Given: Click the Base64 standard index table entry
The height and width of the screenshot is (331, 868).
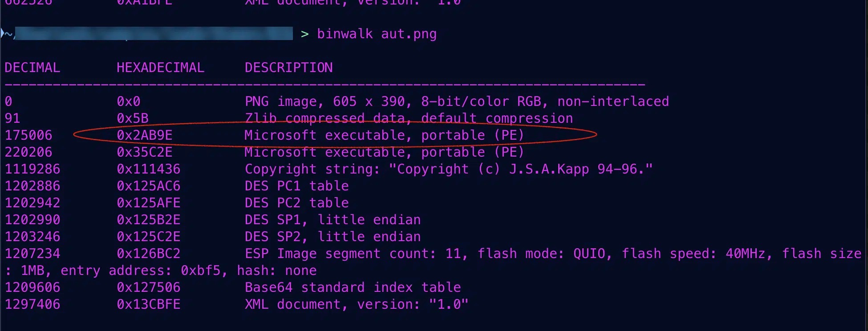Looking at the screenshot, I should pos(353,287).
